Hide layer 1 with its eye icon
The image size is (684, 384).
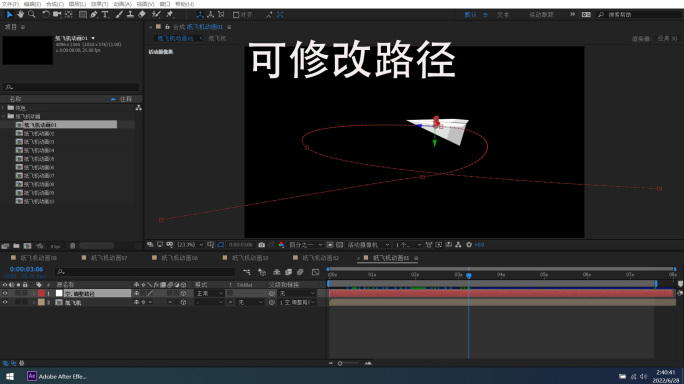click(5, 293)
